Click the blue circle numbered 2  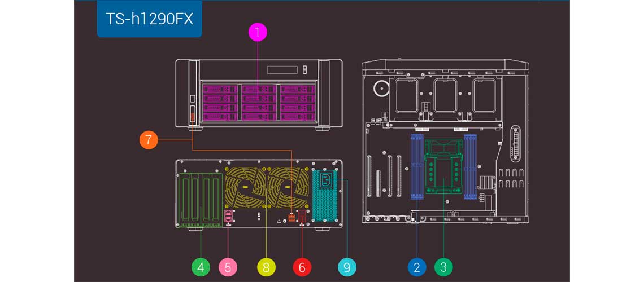point(417,268)
